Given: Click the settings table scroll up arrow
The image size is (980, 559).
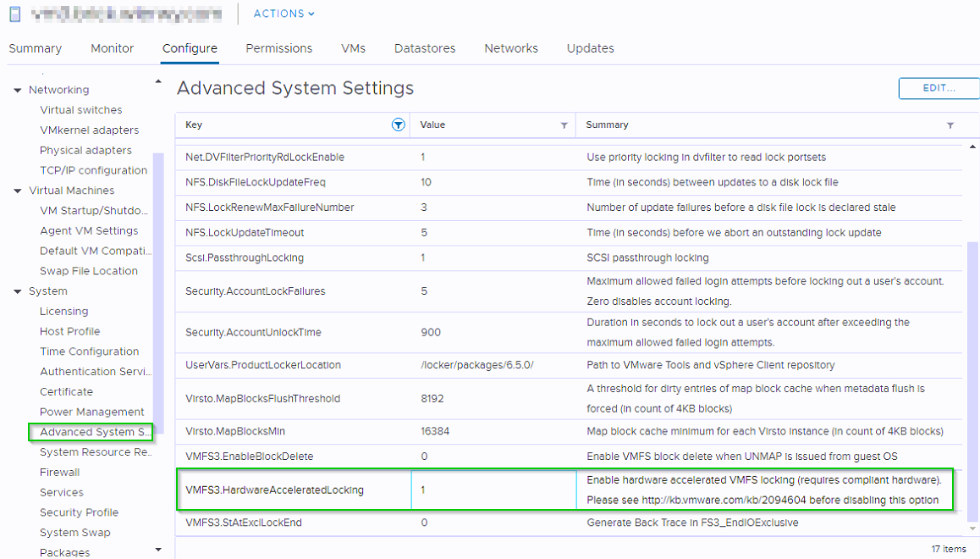Looking at the screenshot, I should pos(971,148).
